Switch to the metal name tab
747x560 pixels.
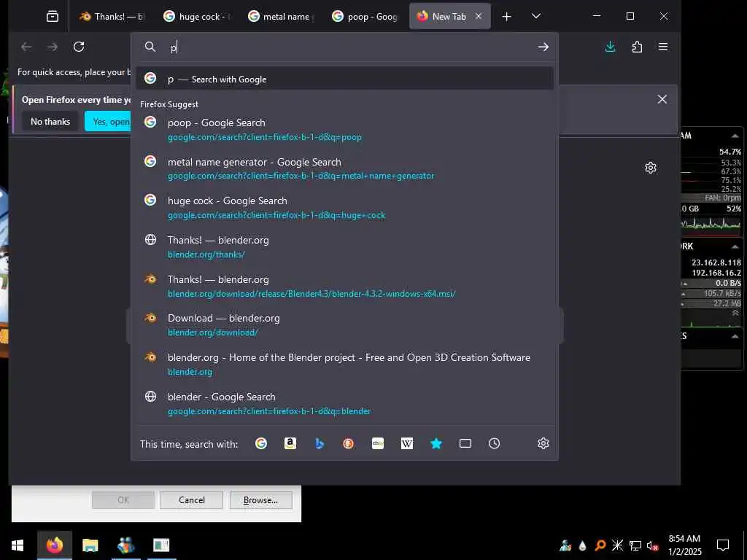point(281,17)
